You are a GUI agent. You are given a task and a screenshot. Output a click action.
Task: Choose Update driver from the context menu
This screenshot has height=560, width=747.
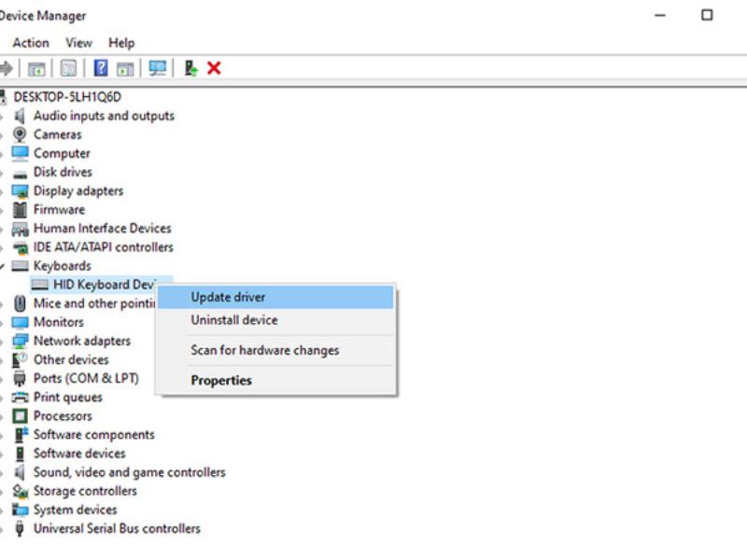275,297
